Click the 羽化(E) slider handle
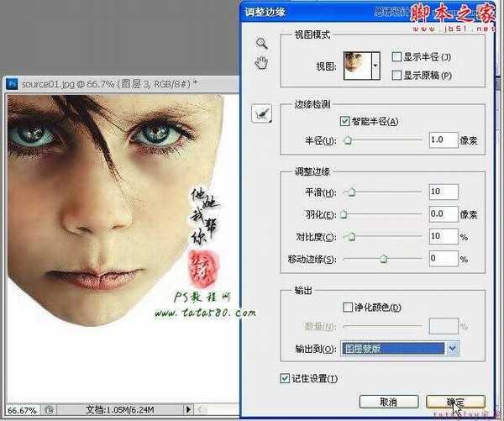The image size is (504, 421). point(344,214)
